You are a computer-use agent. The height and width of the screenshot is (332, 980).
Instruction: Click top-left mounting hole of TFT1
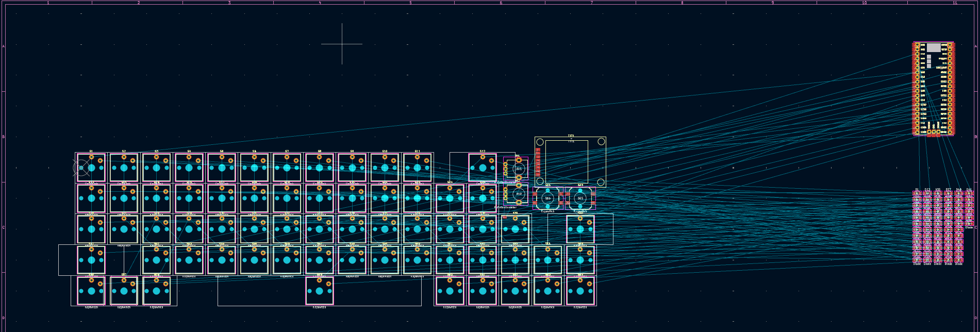tap(540, 142)
